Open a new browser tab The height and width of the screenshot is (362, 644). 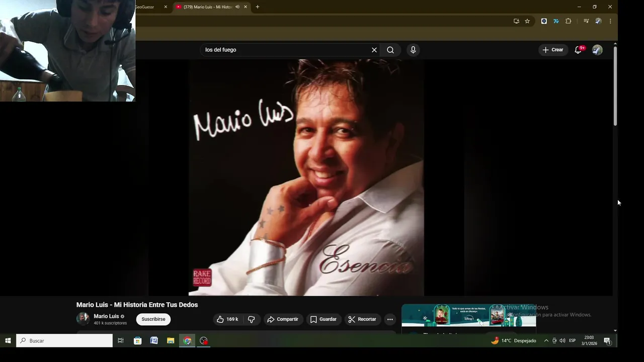pos(258,7)
